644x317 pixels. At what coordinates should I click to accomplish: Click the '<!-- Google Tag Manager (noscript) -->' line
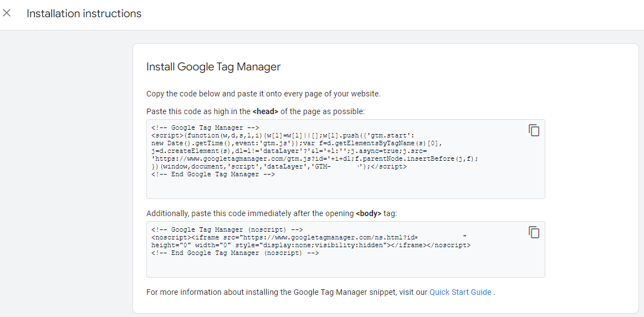[227, 230]
